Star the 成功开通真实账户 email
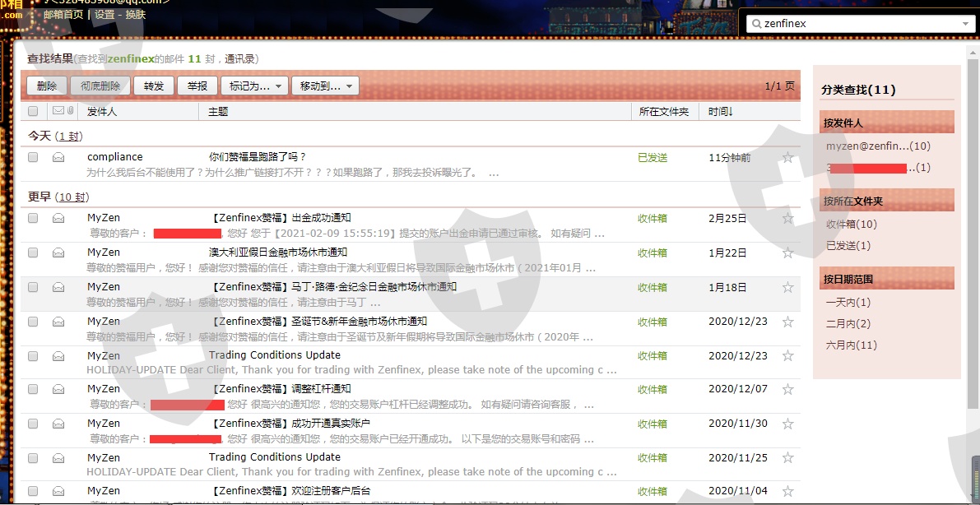The image size is (980, 505). (787, 424)
